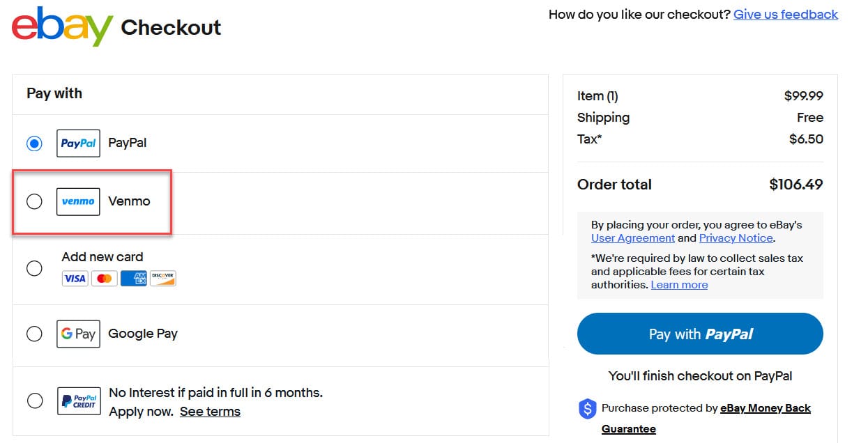Screen dimensions: 868x443
Task: Open the User Agreement link
Action: pyautogui.click(x=632, y=238)
